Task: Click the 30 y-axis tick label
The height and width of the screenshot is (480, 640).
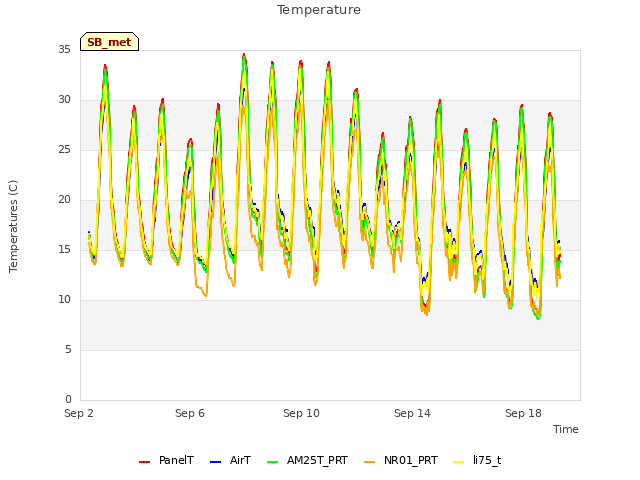Action: click(x=64, y=100)
